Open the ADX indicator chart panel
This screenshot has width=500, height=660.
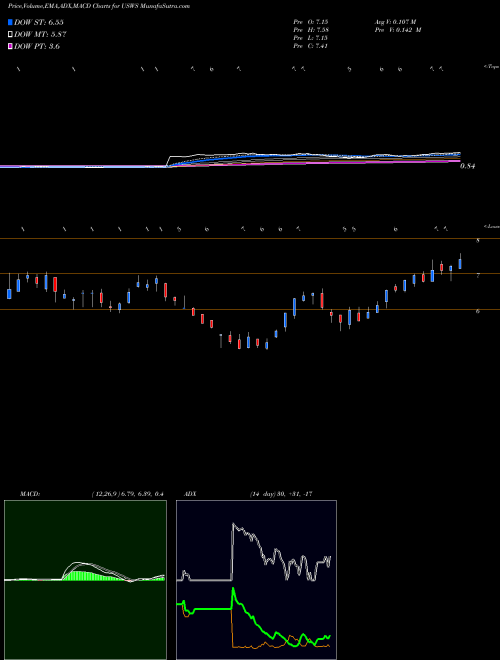(256, 580)
